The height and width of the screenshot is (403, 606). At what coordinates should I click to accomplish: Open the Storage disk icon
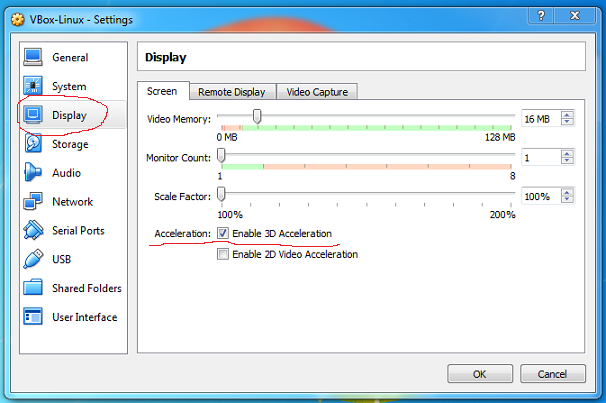(33, 144)
